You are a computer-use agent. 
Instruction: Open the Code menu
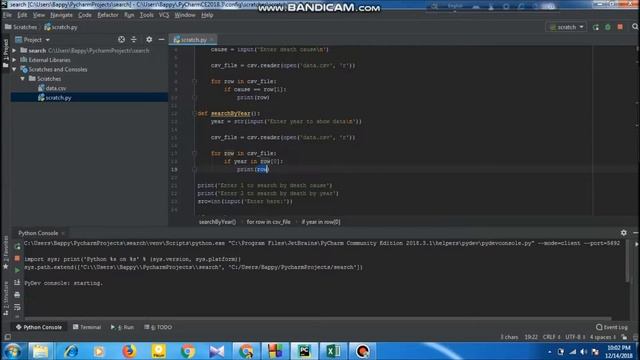[x=85, y=15]
